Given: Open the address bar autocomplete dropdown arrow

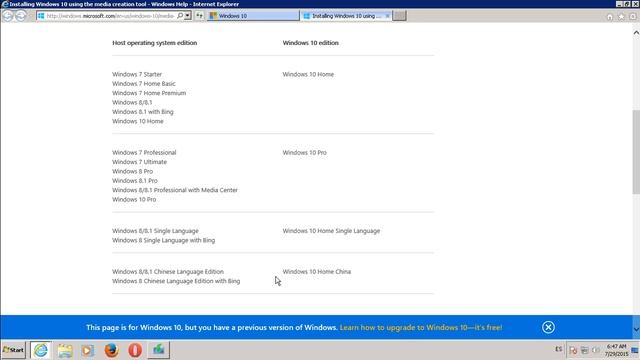Looking at the screenshot, I should tap(187, 16).
